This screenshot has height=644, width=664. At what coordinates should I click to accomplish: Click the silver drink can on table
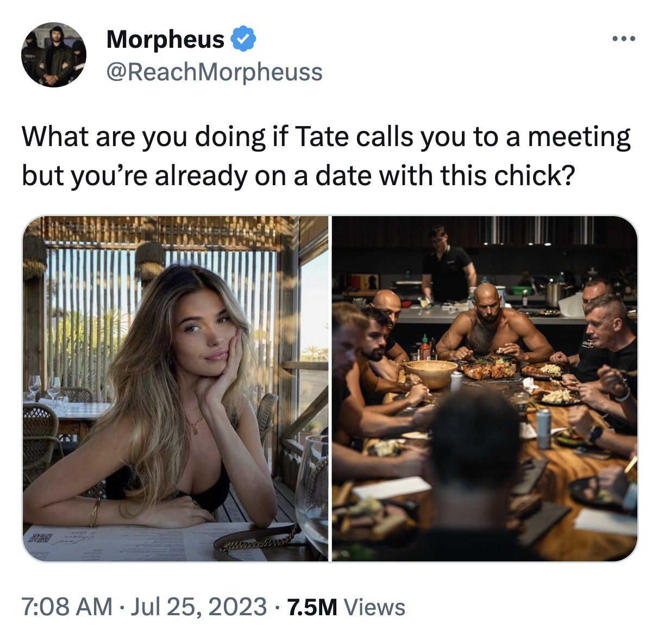pyautogui.click(x=543, y=428)
